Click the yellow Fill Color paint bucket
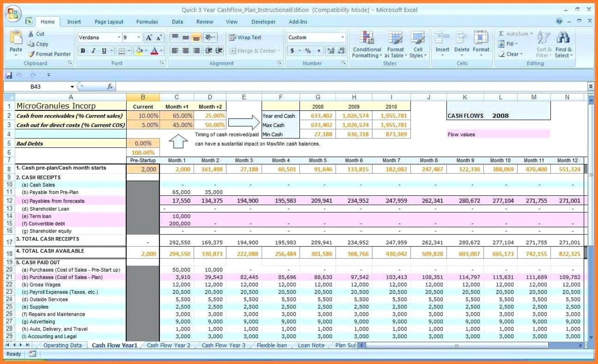The height and width of the screenshot is (364, 598). (x=139, y=51)
